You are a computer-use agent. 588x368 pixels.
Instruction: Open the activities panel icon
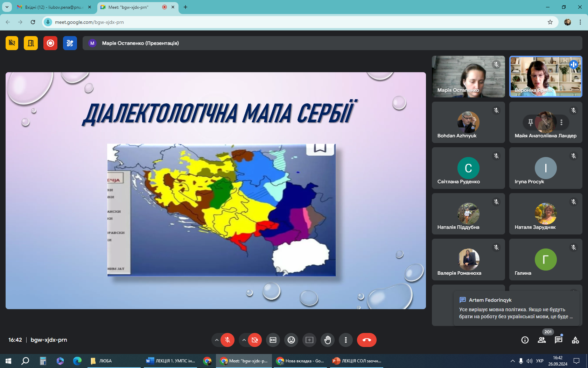pyautogui.click(x=575, y=340)
